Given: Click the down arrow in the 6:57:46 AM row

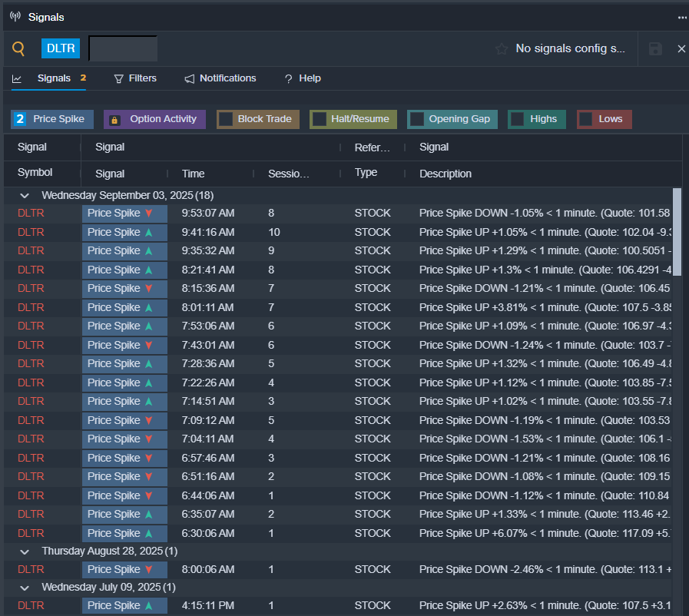Looking at the screenshot, I should point(149,459).
